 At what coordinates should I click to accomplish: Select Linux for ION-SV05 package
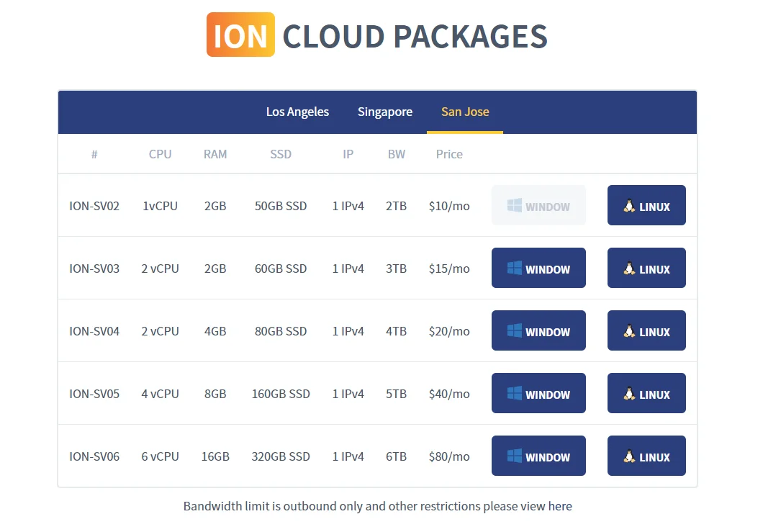pyautogui.click(x=646, y=393)
